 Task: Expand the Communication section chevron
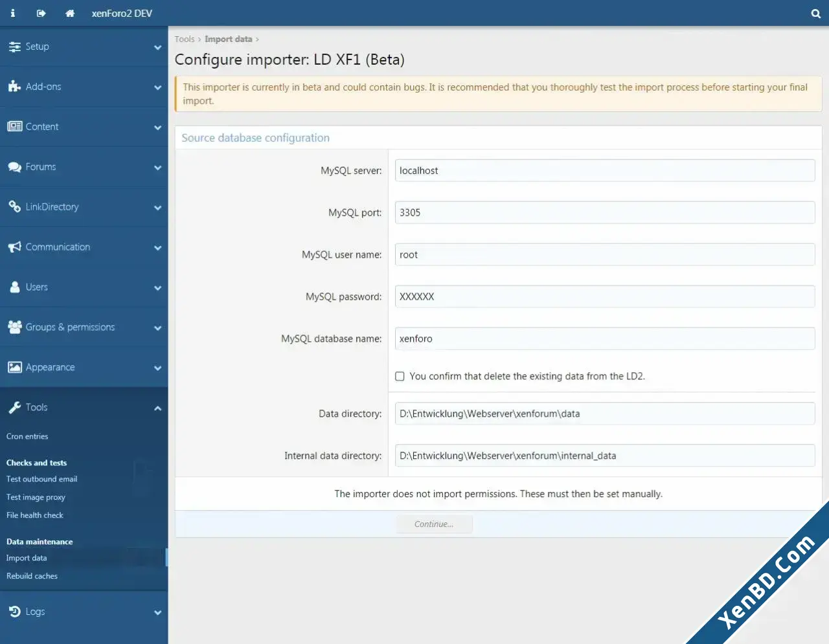tap(157, 248)
